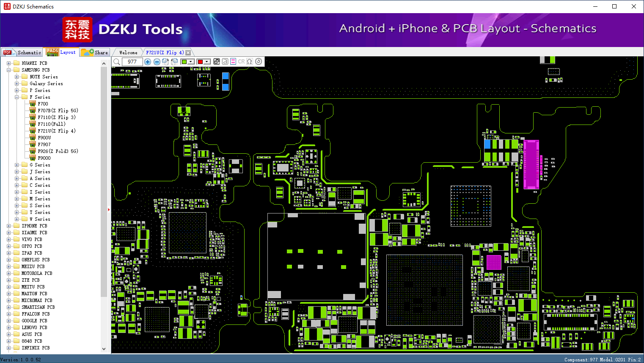This screenshot has height=363, width=644.
Task: Click the folder icon beside GOOGLE PCB
Action: pos(17,321)
